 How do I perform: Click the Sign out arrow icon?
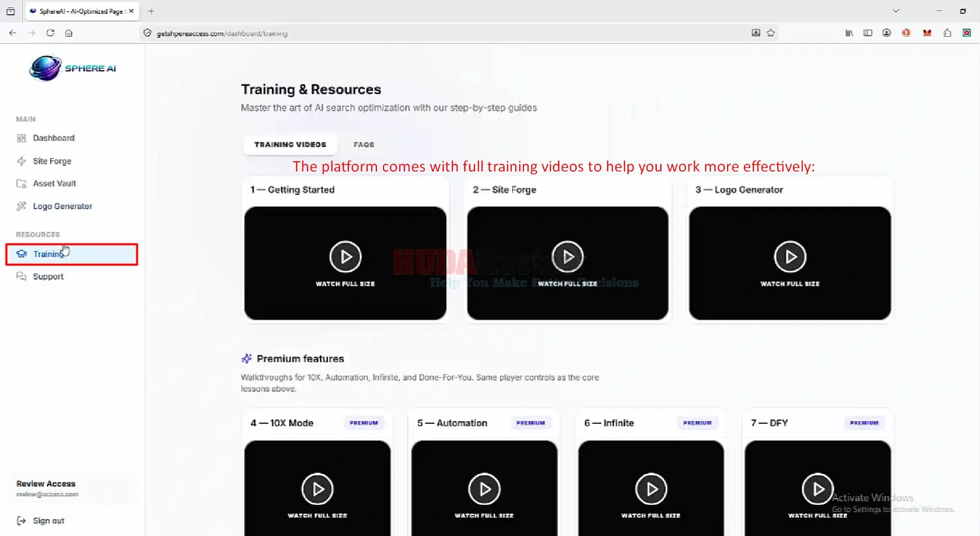21,521
